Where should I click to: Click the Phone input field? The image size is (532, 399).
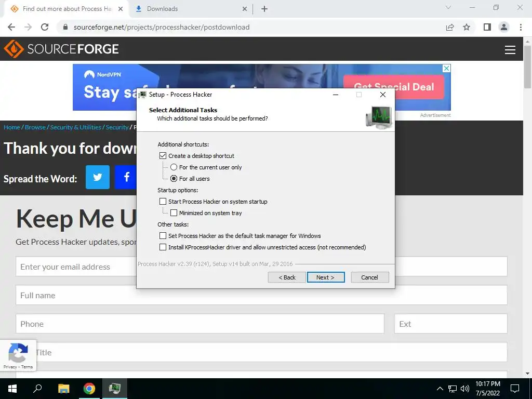click(200, 324)
